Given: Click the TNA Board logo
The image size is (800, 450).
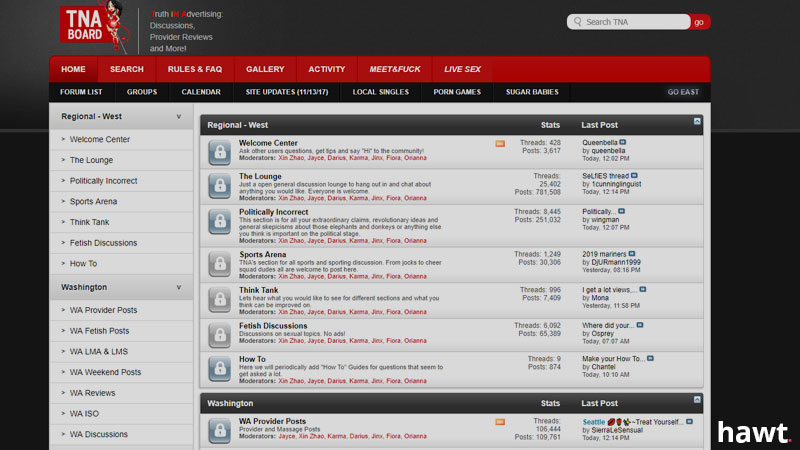Looking at the screenshot, I should (93, 27).
